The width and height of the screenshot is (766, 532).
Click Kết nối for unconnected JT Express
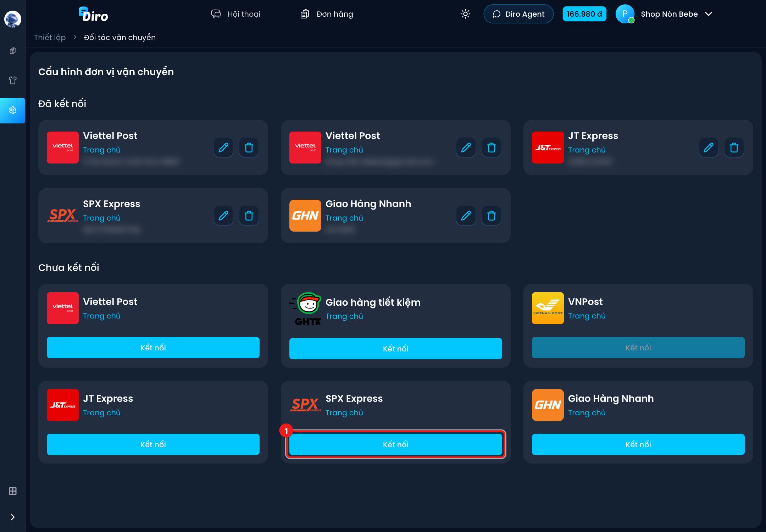coord(153,444)
